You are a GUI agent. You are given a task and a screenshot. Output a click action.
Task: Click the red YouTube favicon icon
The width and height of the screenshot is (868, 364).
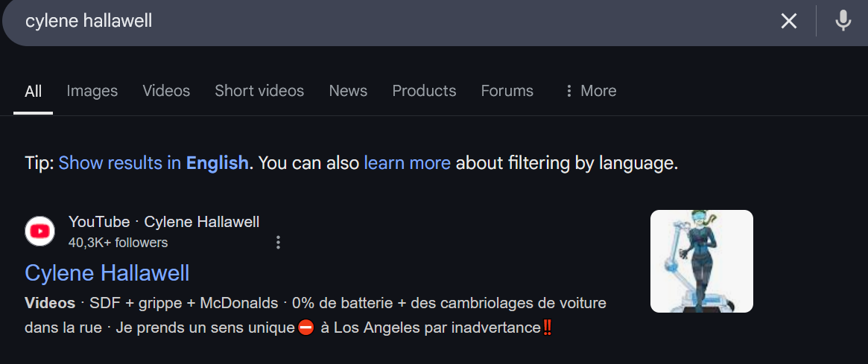39,232
